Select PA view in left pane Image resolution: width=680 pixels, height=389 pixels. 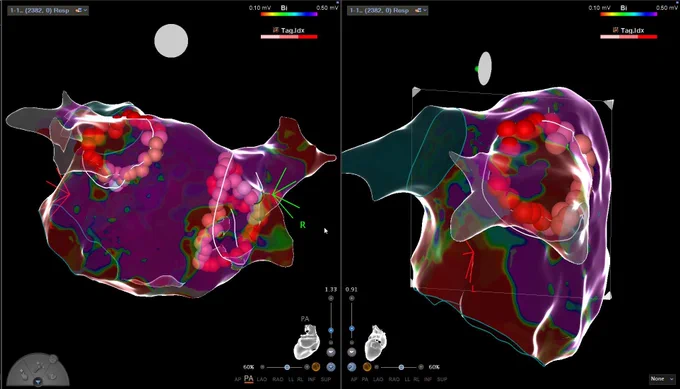[x=248, y=379]
